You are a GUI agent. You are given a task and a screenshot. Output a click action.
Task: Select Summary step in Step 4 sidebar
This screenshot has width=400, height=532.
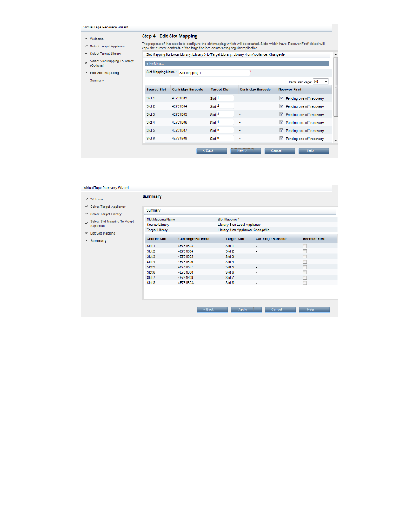click(x=97, y=80)
